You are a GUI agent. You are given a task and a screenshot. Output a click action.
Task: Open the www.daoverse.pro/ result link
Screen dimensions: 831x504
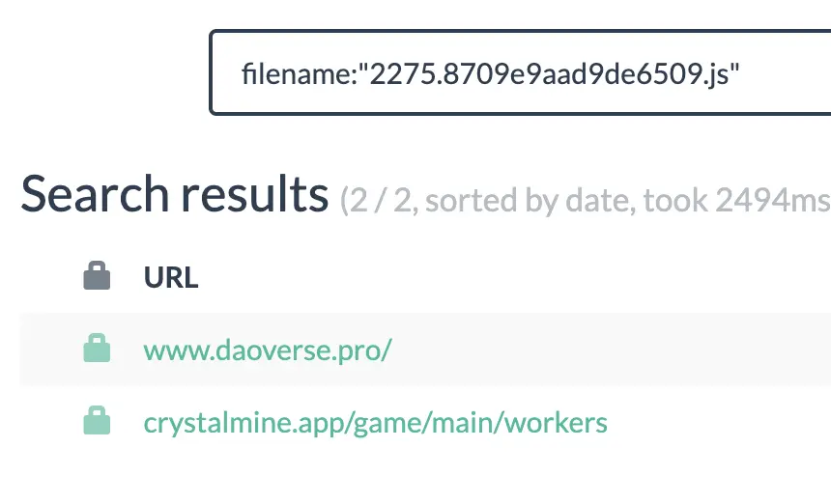(268, 350)
